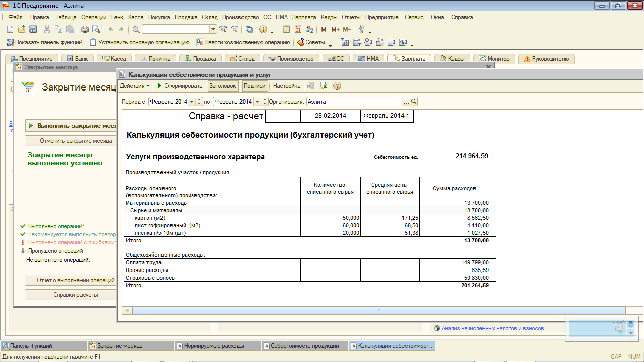Image resolution: width=644 pixels, height=362 pixels.
Task: Click the Настройка button
Action: tap(287, 86)
